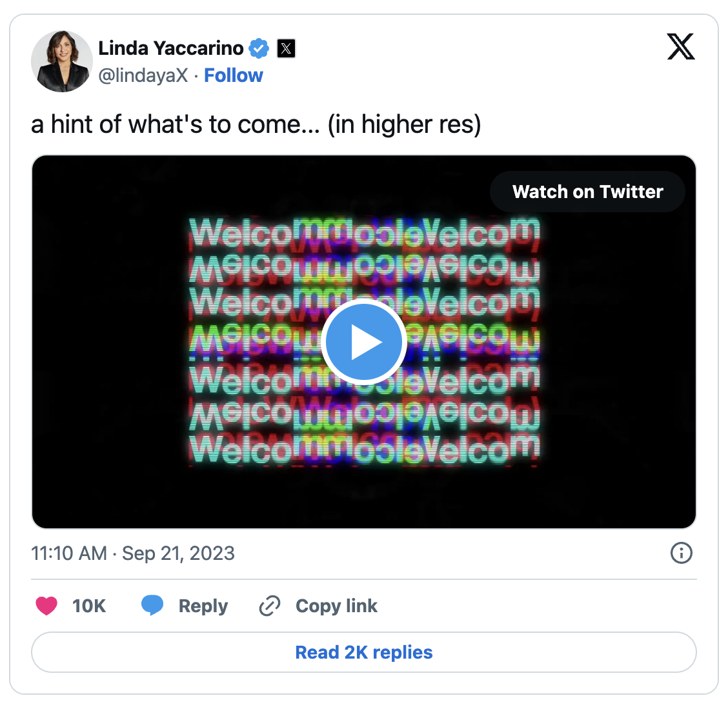Follow the Linda Yaccarino account
The width and height of the screenshot is (728, 707).
click(233, 75)
